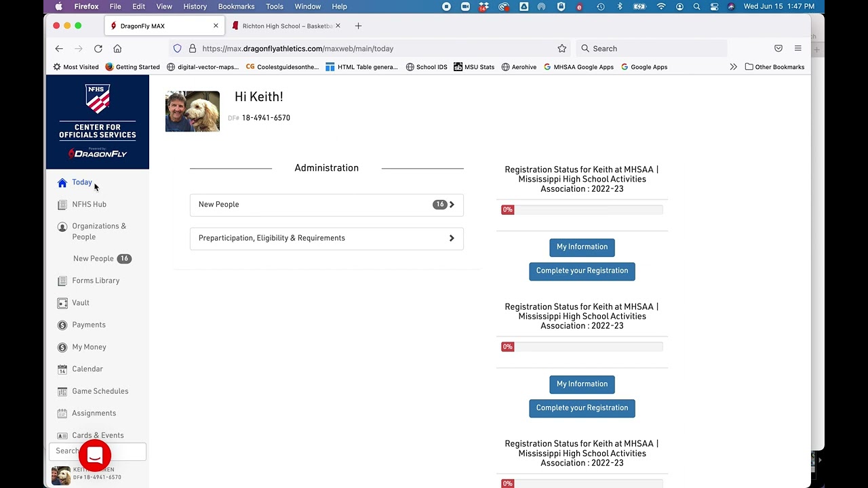Open the Edit menu
Viewport: 868px width, 488px height.
point(139,7)
